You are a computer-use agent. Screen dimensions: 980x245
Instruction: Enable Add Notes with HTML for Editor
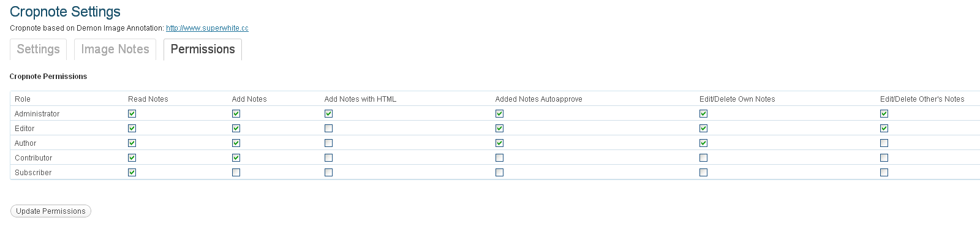328,128
